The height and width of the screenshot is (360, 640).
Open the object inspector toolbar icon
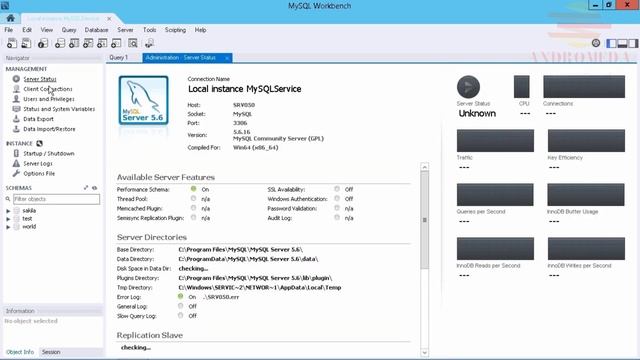coord(43,43)
